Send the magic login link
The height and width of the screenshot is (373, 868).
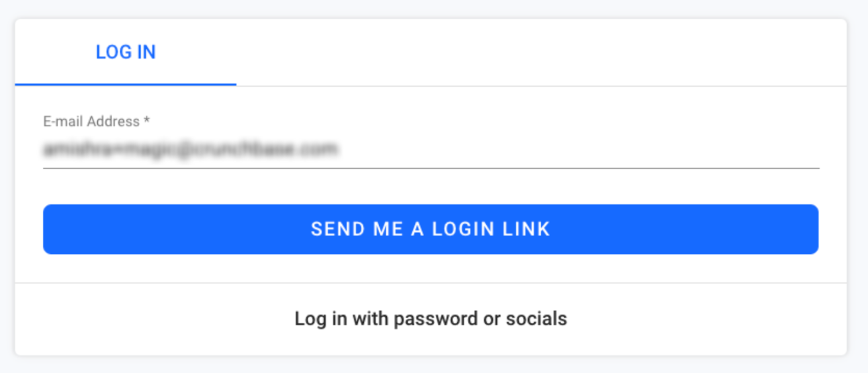pyautogui.click(x=431, y=229)
